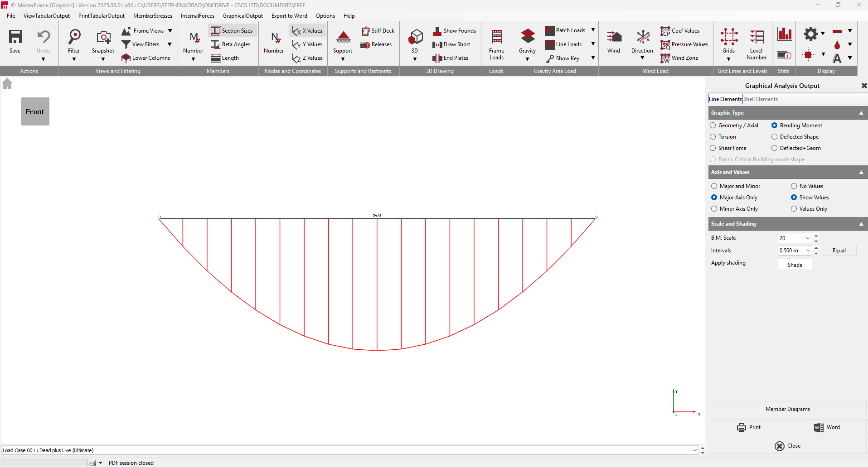The height and width of the screenshot is (468, 868).
Task: Click the home icon above Front view
Action: 7,84
